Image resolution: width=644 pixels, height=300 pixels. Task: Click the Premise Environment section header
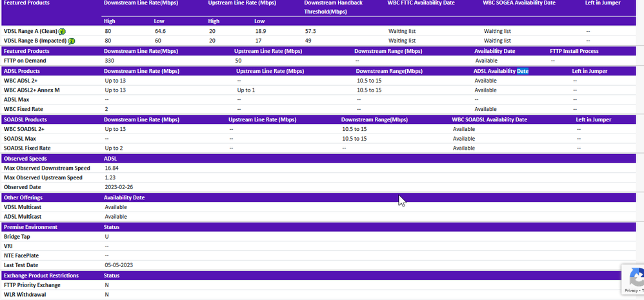[x=30, y=227]
